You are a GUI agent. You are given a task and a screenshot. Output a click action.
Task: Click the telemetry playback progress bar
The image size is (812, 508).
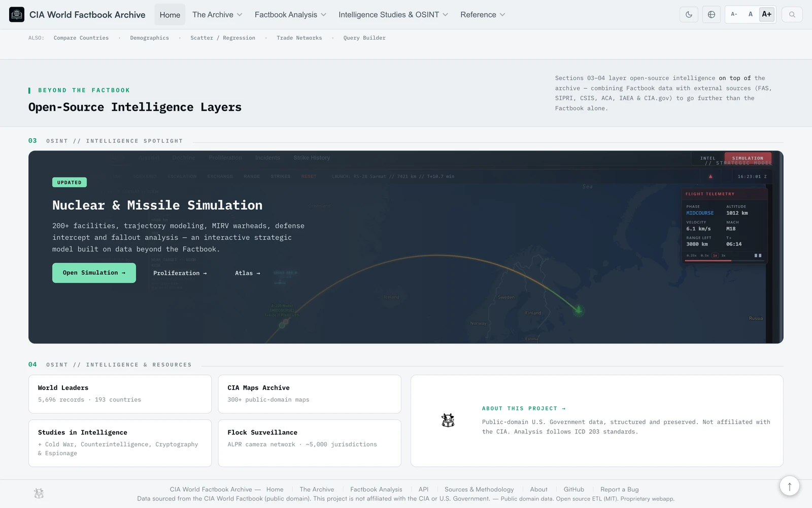point(723,261)
